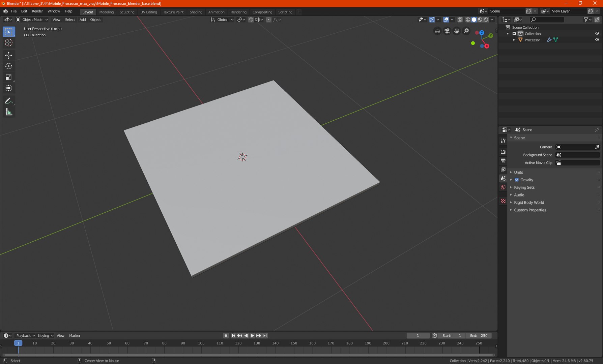Open the Playback dropdown
Image resolution: width=603 pixels, height=364 pixels.
(25, 336)
